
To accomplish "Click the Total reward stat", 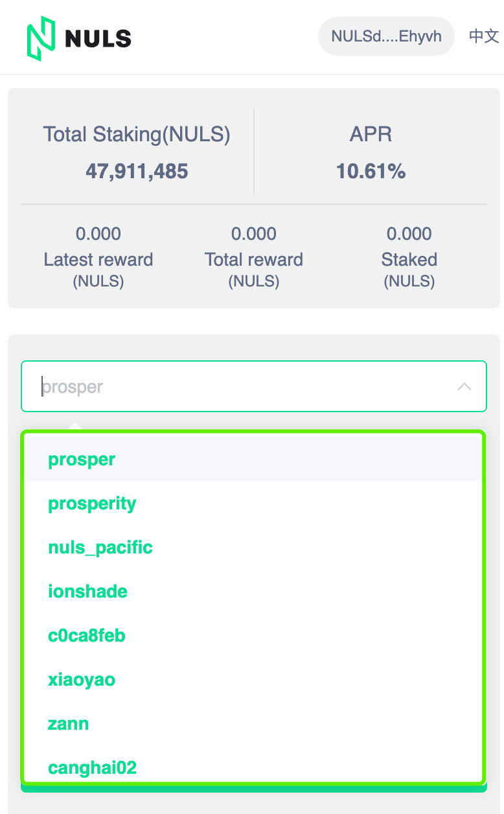I will 254,257.
